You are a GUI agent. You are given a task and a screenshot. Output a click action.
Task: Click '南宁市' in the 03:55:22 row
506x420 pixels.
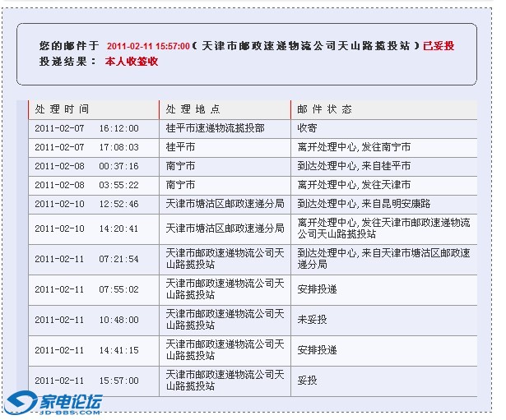tap(180, 185)
